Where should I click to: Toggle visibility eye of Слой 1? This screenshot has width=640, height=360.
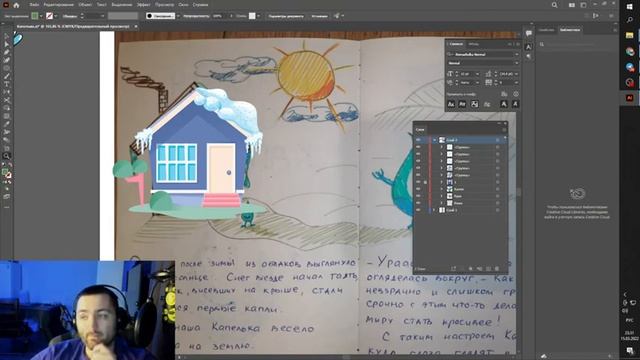coord(418,210)
